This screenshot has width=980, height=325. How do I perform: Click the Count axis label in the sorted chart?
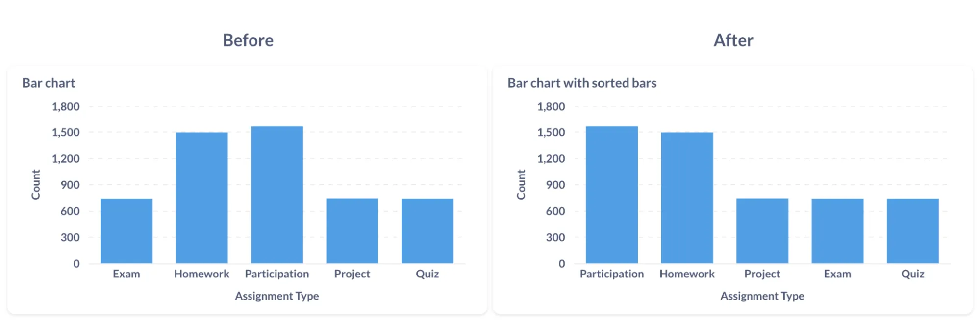tap(521, 185)
